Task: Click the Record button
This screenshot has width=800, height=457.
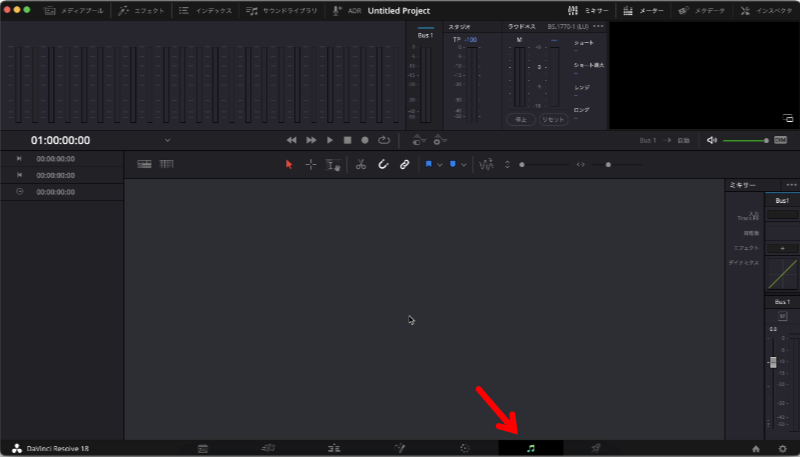Action: (365, 140)
